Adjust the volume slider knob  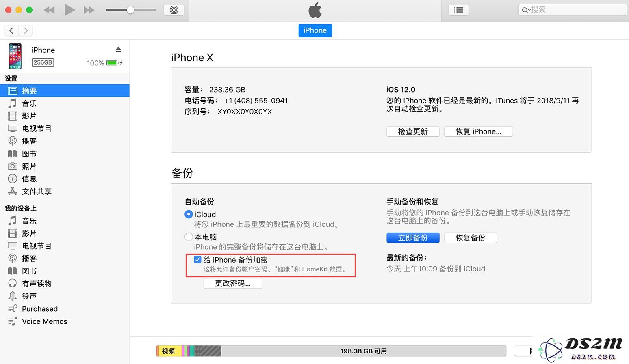(x=130, y=10)
